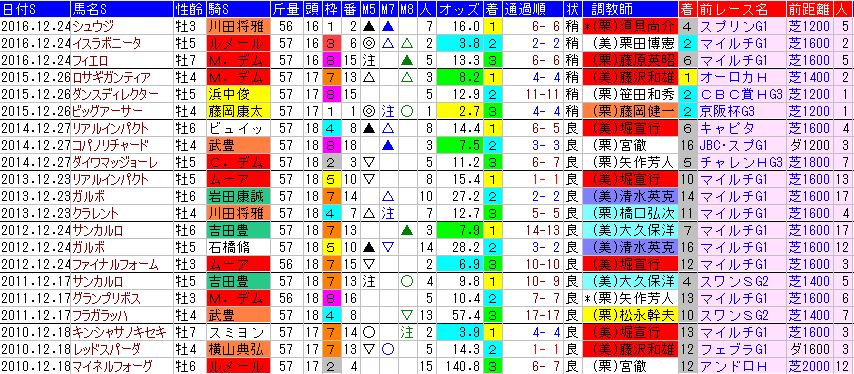Image resolution: width=854 pixels, height=374 pixels.
Task: Select odds value 28.2
Action: pos(460,246)
